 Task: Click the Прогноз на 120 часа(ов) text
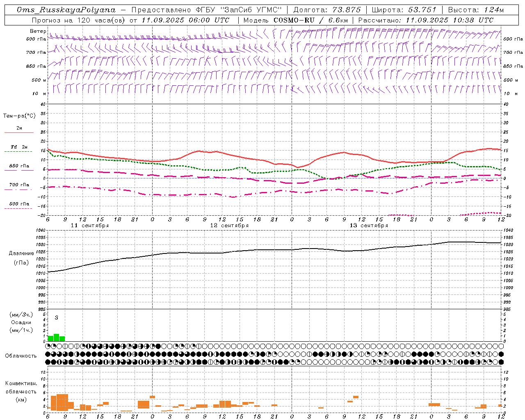79,20
